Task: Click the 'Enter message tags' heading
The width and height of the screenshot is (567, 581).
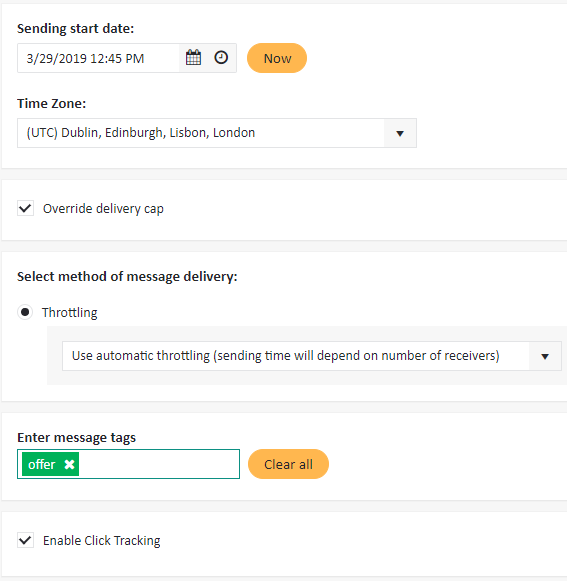Action: [76, 438]
